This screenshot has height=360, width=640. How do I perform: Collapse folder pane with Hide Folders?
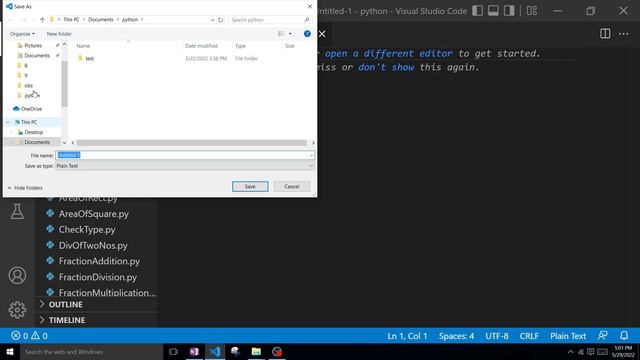[x=25, y=188]
